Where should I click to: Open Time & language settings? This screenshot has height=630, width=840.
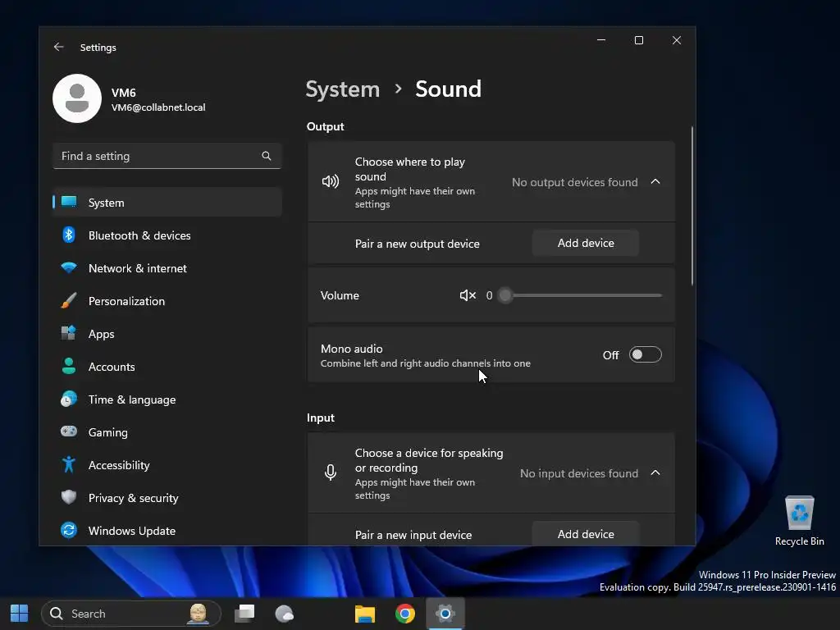point(167,399)
